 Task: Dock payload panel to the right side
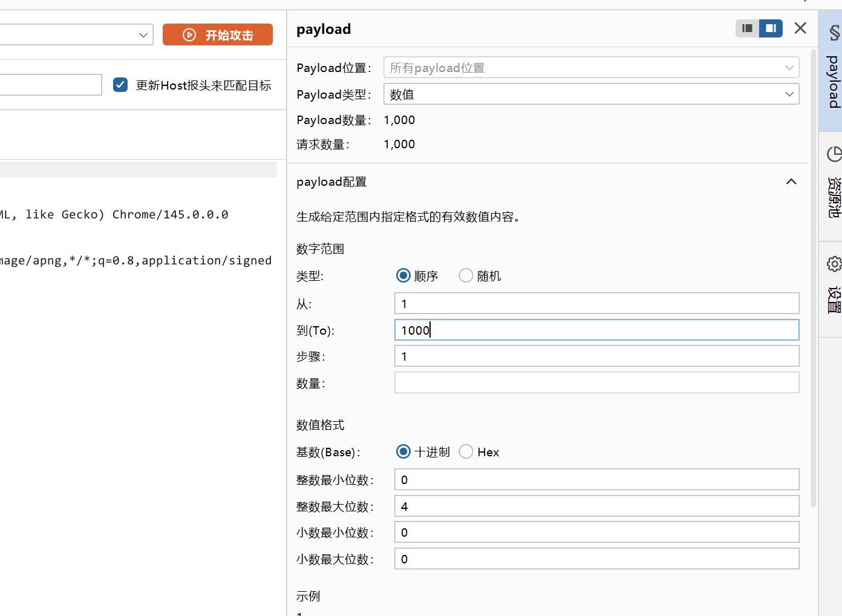pos(771,28)
